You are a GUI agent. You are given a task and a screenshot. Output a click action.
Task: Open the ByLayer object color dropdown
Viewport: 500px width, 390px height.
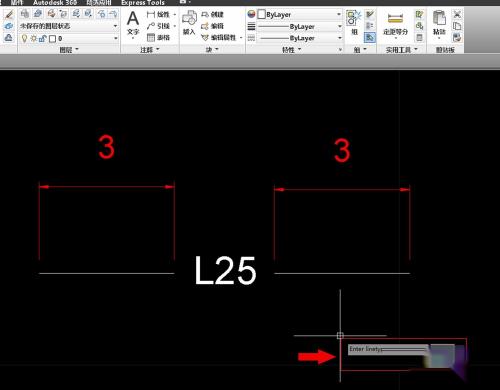(x=299, y=14)
